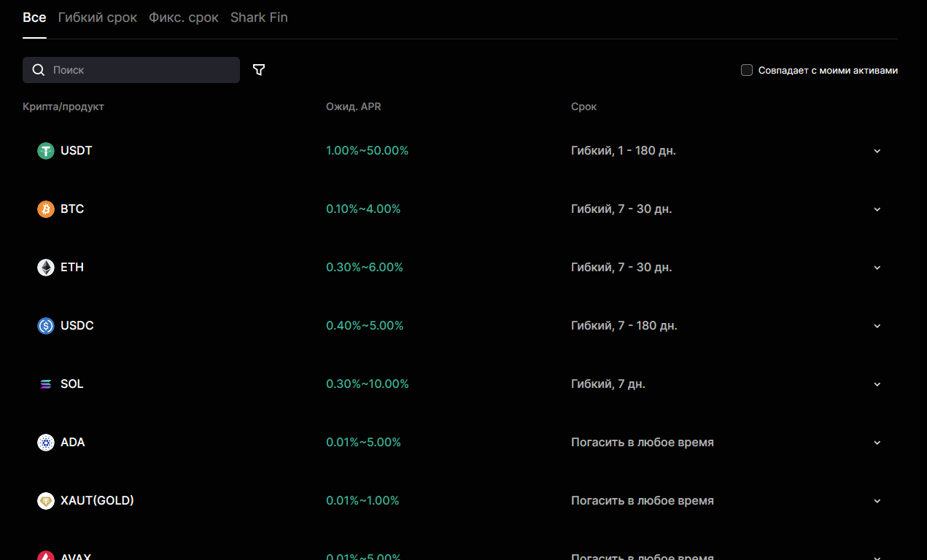The width and height of the screenshot is (927, 560).
Task: Click ADA term 'Погасить в любое время'
Action: 643,443
